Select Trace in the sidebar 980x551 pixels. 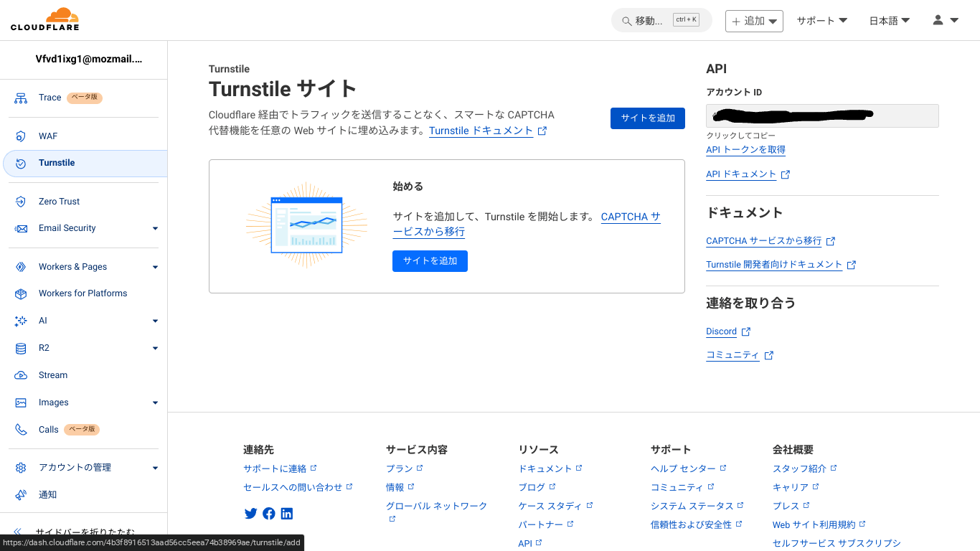click(50, 98)
